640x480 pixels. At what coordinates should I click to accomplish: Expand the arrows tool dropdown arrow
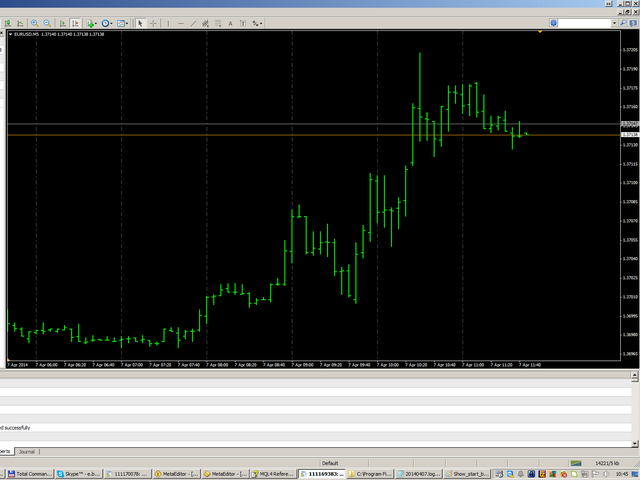tap(261, 23)
